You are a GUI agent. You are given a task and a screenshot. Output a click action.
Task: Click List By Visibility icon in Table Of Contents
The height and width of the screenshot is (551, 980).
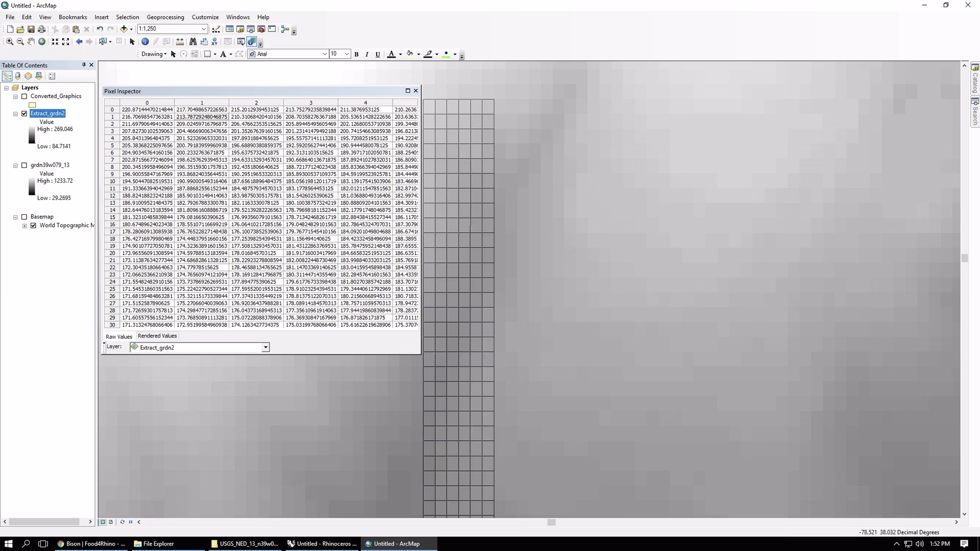click(28, 76)
